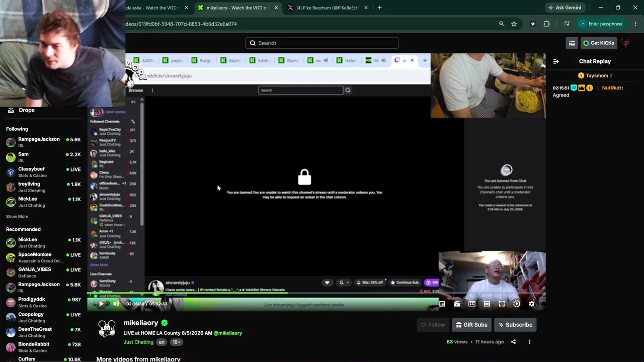Follow the @mikeliaory mention link
Viewport: 644px width, 362px height.
coord(228,333)
